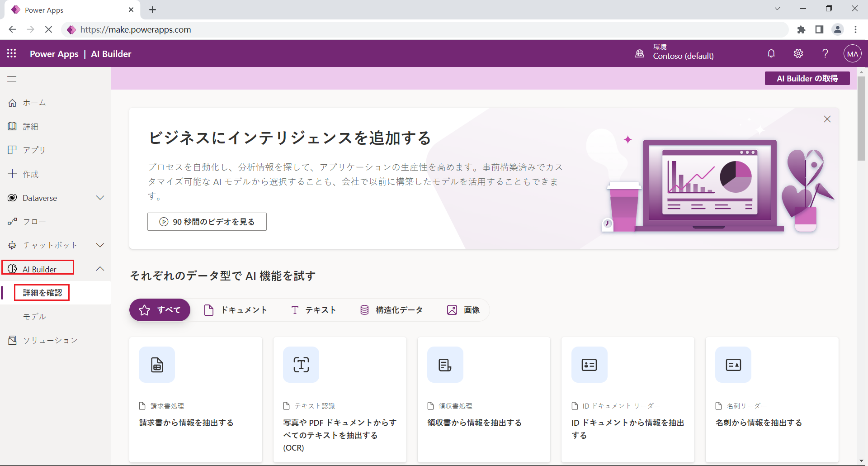Open the ID ドキュメント リーダー card icon
868x466 pixels.
point(590,365)
